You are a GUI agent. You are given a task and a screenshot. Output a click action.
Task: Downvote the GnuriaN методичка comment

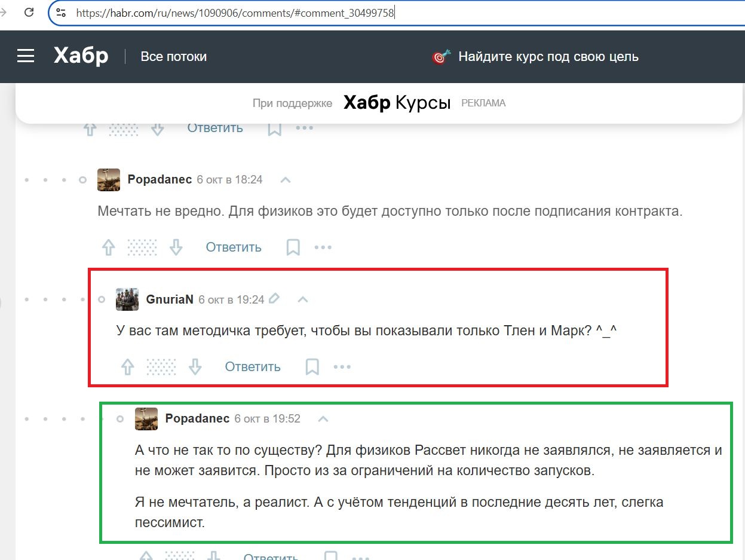pos(195,367)
